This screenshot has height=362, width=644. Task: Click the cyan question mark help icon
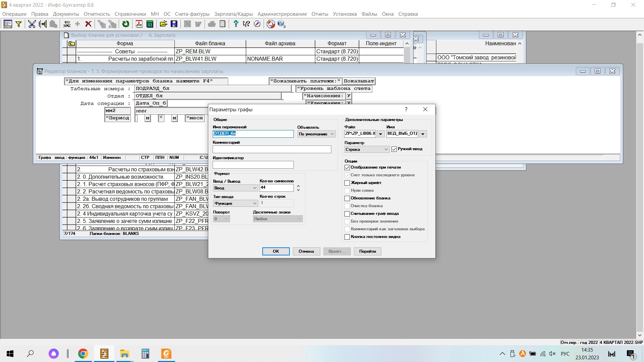236,24
